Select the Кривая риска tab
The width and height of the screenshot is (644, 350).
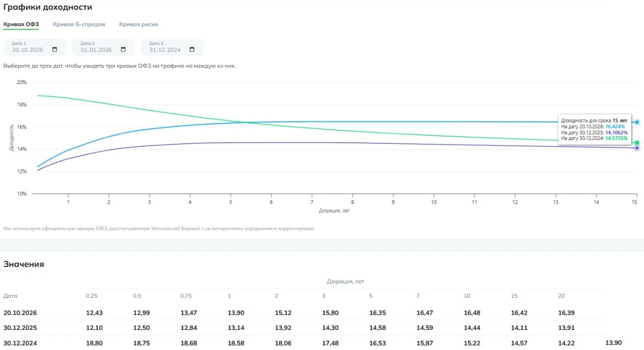138,24
